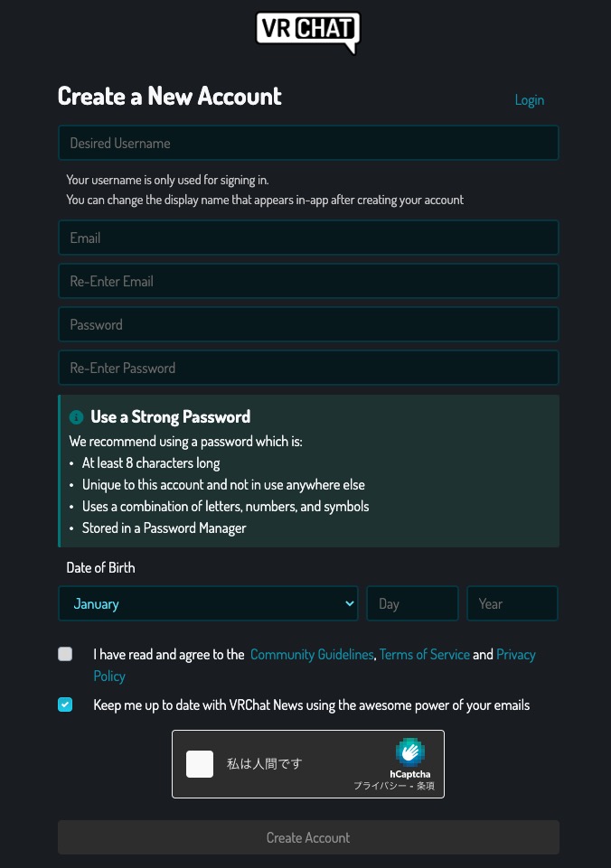
Task: Check the agree to Community Guidelines checkbox
Action: [65, 655]
